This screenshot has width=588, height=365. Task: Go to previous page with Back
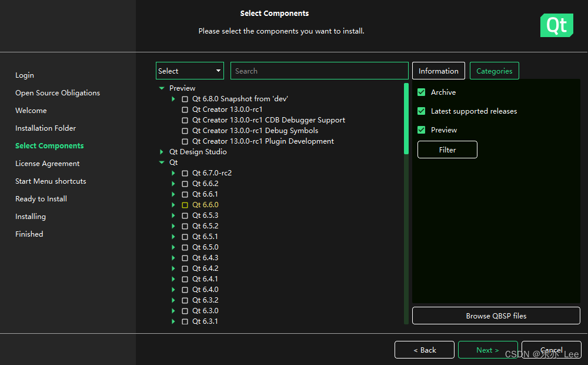pyautogui.click(x=425, y=350)
